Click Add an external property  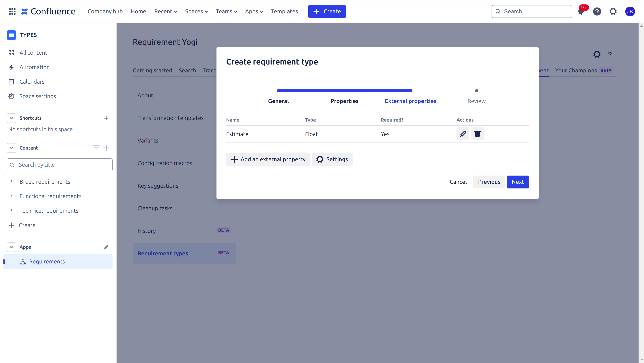pyautogui.click(x=268, y=159)
